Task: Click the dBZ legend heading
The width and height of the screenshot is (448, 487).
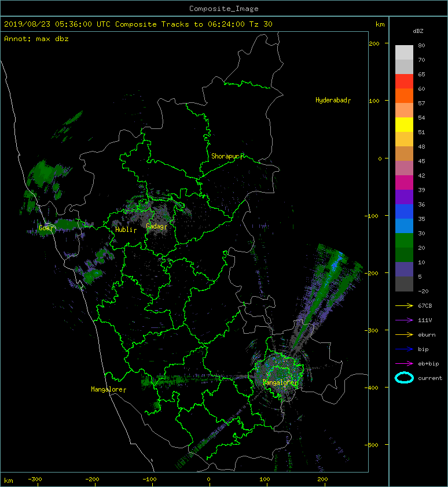Action: (418, 31)
